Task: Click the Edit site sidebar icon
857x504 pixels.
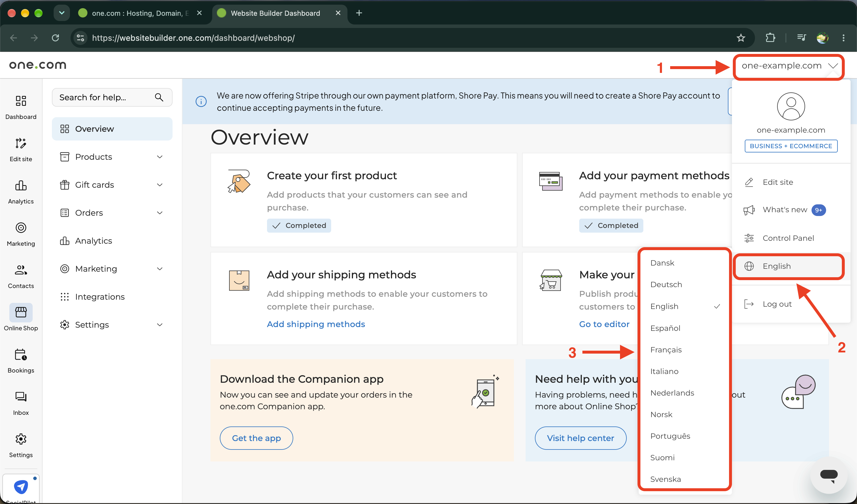Action: pos(21,143)
